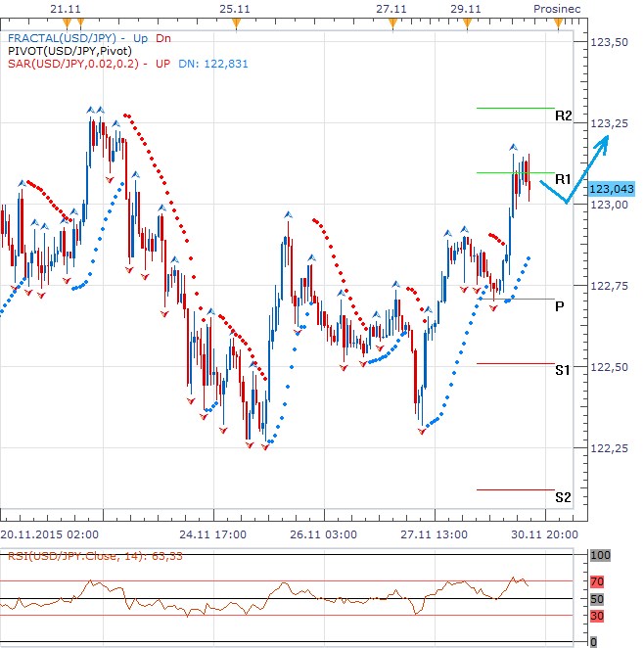Click the P pivot level label
This screenshot has width=644, height=648.
click(559, 306)
